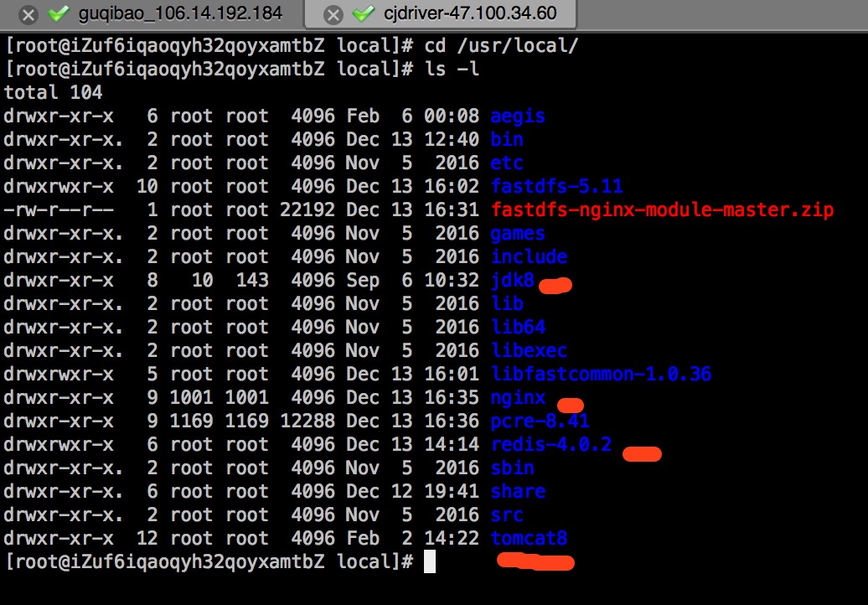
Task: Click the time 00:08 in aegis row
Action: coord(451,116)
